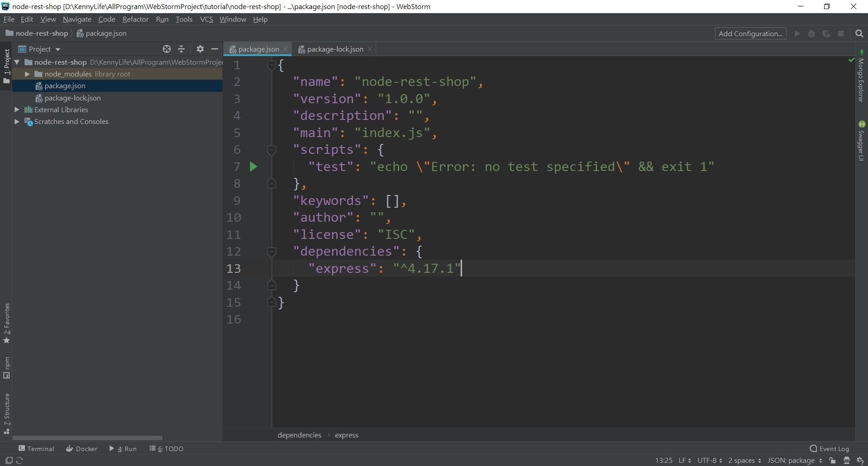Image resolution: width=868 pixels, height=466 pixels.
Task: Open Project panel settings gear
Action: coord(200,49)
